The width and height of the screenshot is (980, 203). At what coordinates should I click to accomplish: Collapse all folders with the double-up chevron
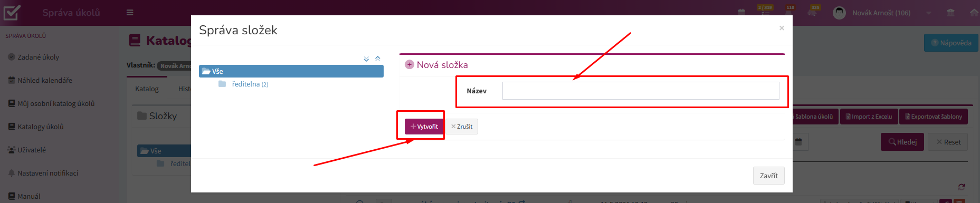pyautogui.click(x=378, y=59)
